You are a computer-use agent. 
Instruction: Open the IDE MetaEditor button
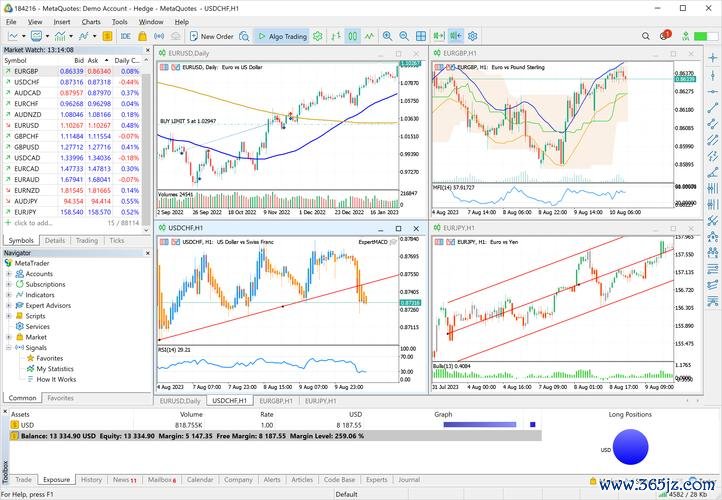click(x=125, y=36)
